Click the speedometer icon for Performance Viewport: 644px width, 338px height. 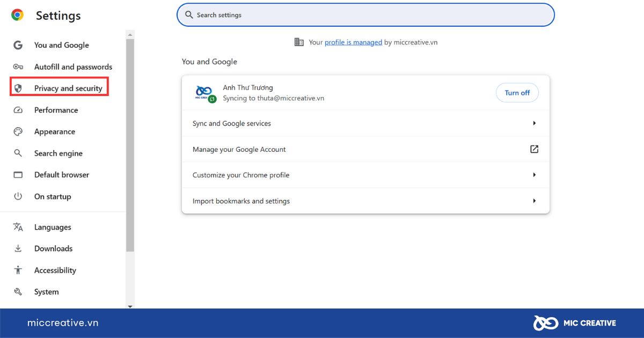pos(18,110)
